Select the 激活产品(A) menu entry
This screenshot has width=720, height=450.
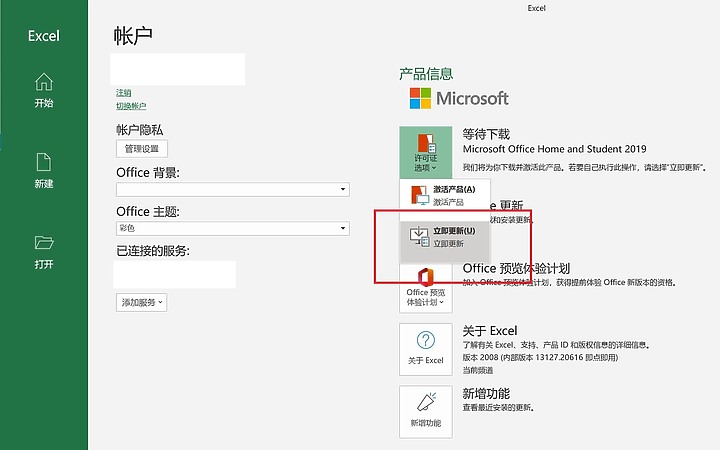445,195
